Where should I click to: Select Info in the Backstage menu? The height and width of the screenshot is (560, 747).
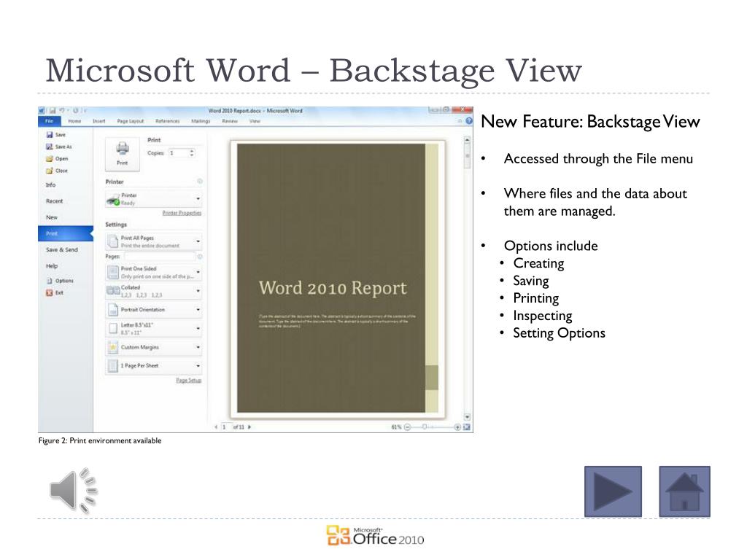(50, 184)
